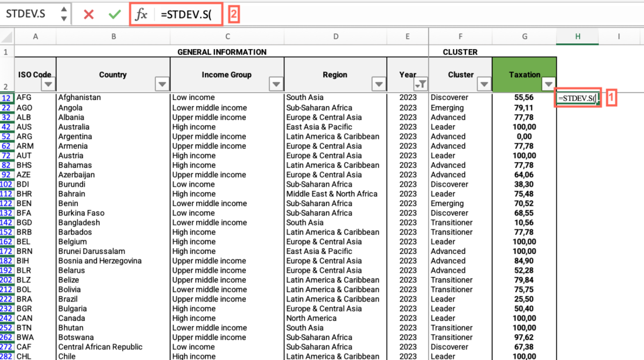
Task: Select Argentina's Taxation value 0,00
Action: point(524,136)
